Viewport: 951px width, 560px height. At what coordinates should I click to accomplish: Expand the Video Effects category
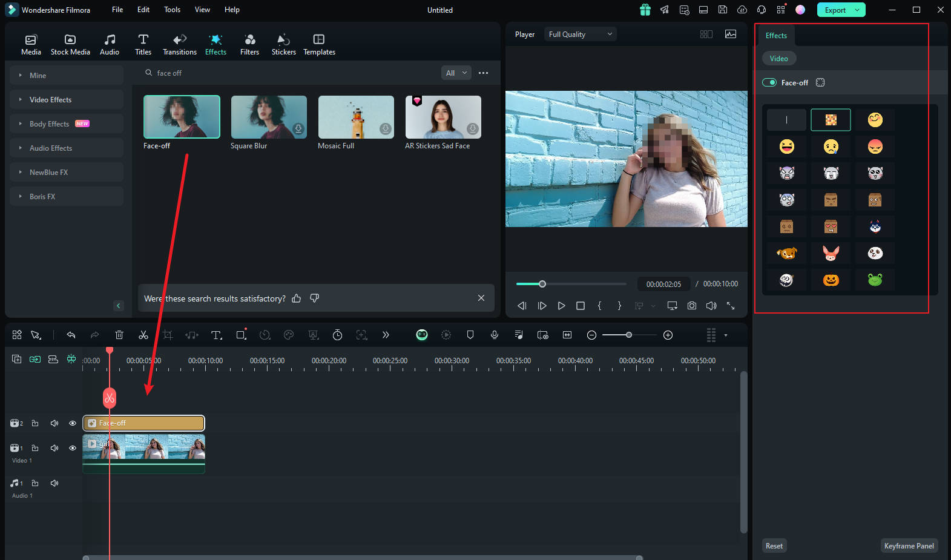point(50,99)
